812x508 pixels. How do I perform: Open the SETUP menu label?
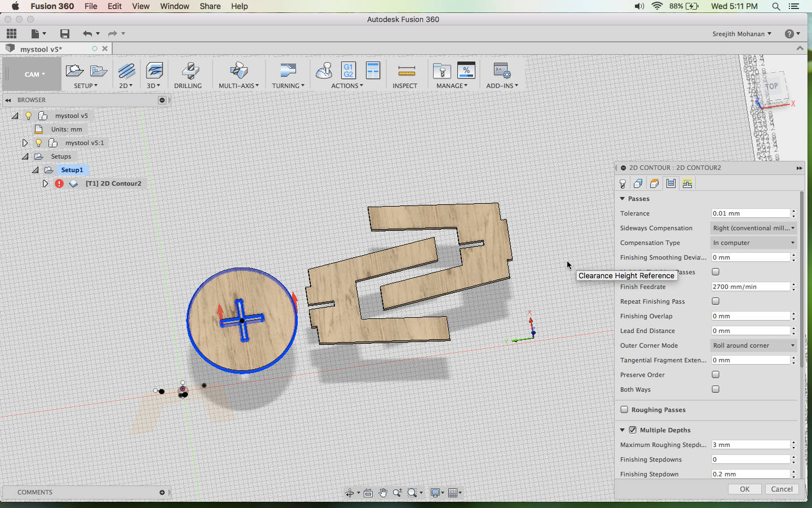[86, 86]
